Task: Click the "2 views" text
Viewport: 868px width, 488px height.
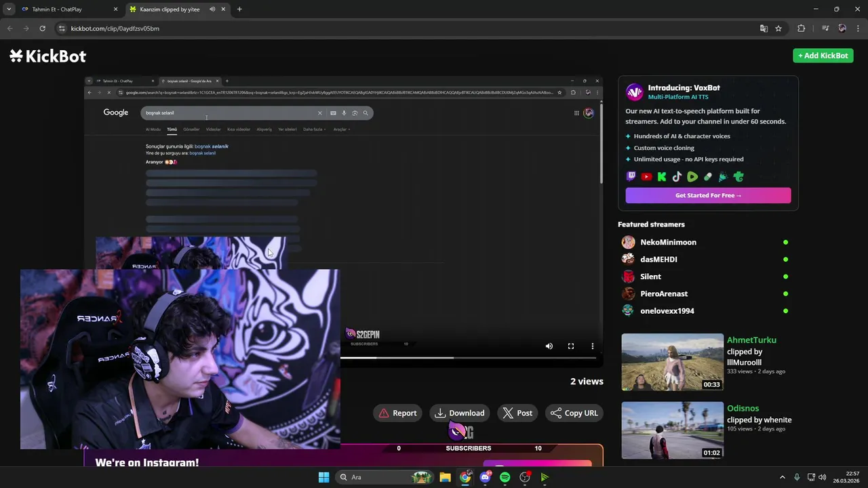Action: (587, 382)
